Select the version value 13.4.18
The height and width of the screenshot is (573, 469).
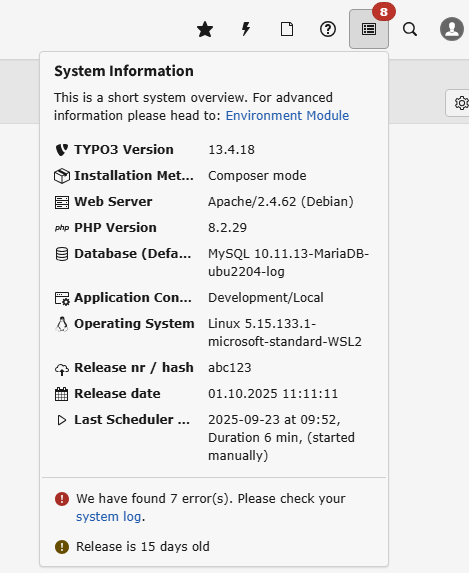(231, 150)
